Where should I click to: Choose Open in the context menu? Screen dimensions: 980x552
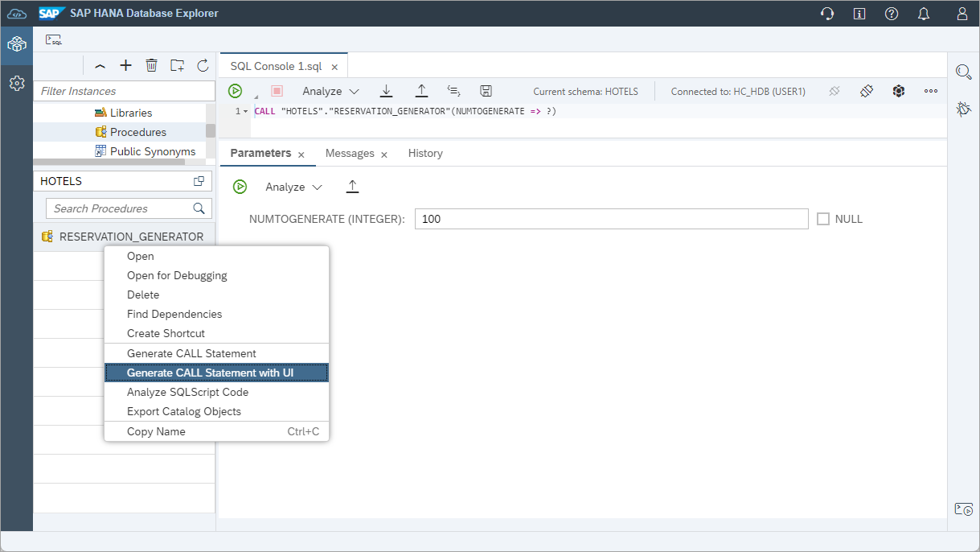(x=216, y=256)
